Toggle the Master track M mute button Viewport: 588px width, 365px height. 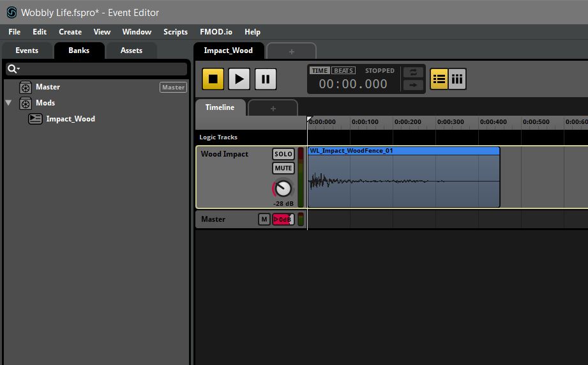point(264,219)
